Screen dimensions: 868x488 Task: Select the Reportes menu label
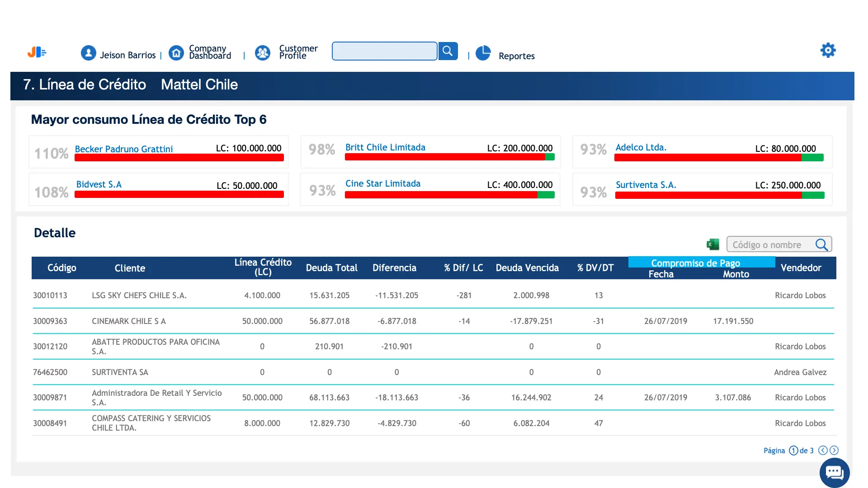pyautogui.click(x=516, y=56)
